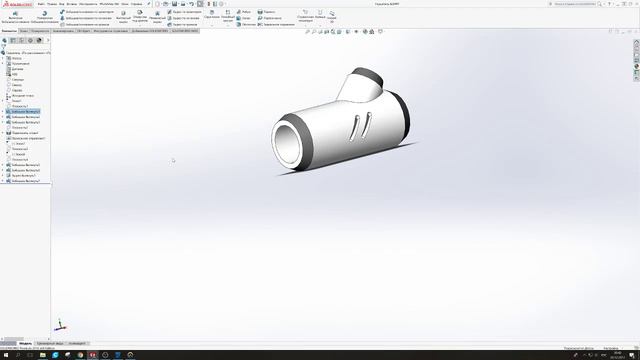Expand the Бобышка-Вытянуть3 tree node
The image size is (640, 360).
pos(3,122)
